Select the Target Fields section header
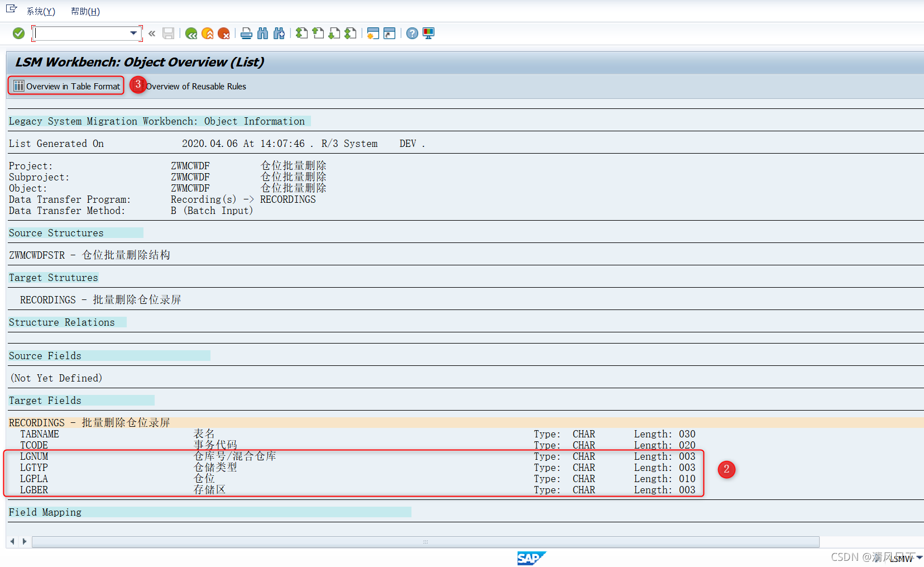Viewport: 924px width, 567px height. (x=45, y=401)
